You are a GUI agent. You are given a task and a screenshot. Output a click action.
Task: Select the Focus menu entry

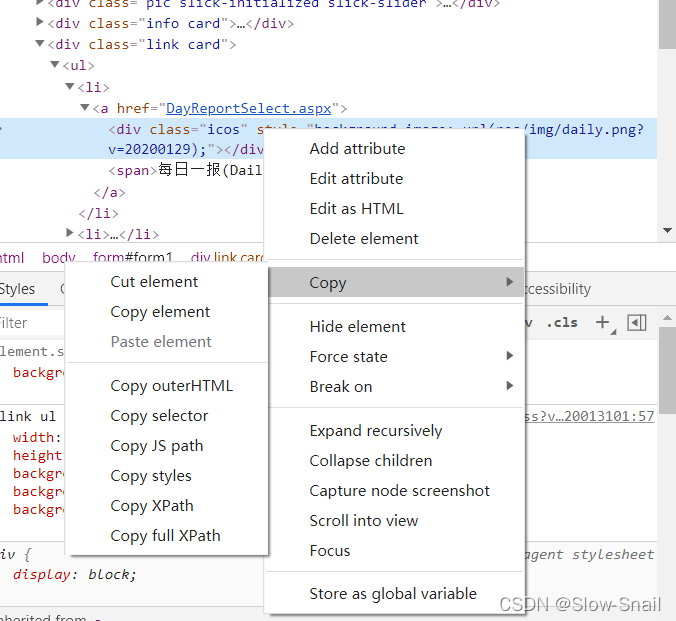(x=394, y=551)
